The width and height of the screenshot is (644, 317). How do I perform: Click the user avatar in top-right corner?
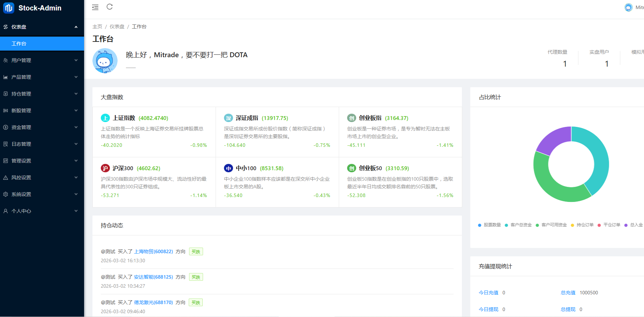pyautogui.click(x=628, y=7)
